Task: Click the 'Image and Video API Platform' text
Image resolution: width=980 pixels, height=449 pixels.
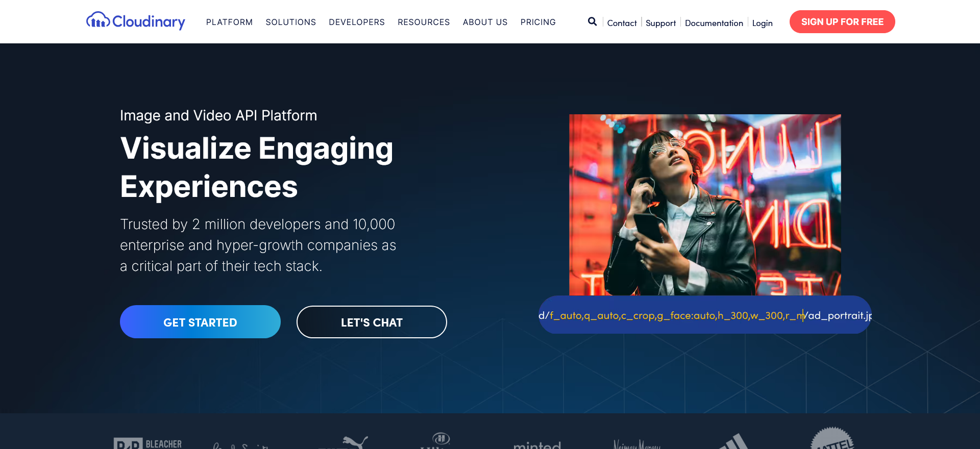Action: pyautogui.click(x=218, y=115)
